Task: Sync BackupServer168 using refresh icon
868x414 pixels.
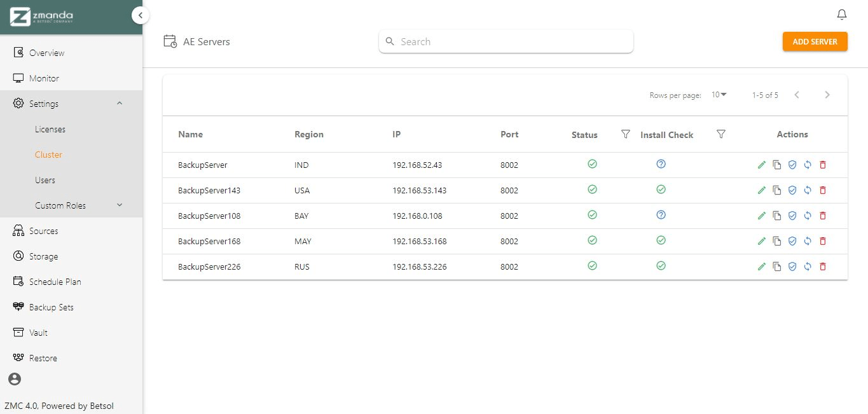Action: point(808,241)
